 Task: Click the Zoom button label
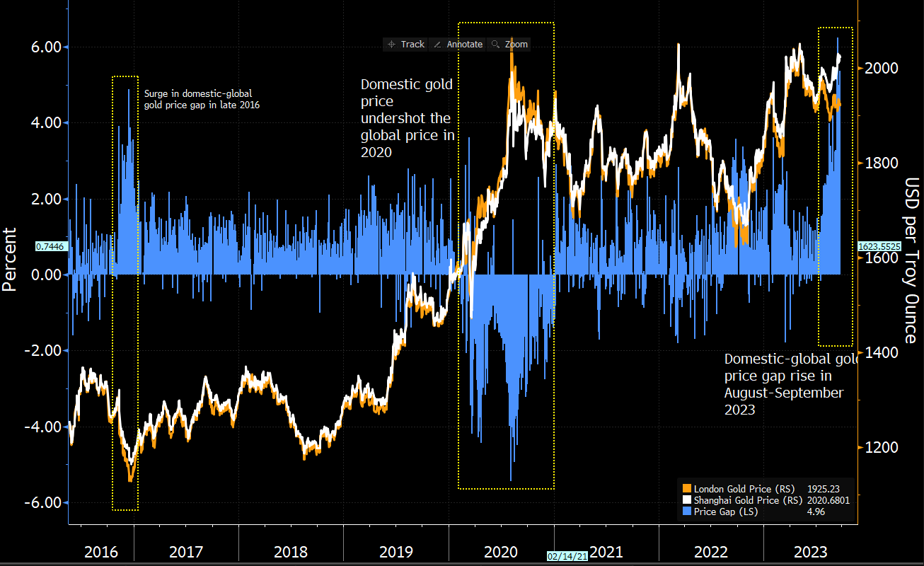(516, 44)
